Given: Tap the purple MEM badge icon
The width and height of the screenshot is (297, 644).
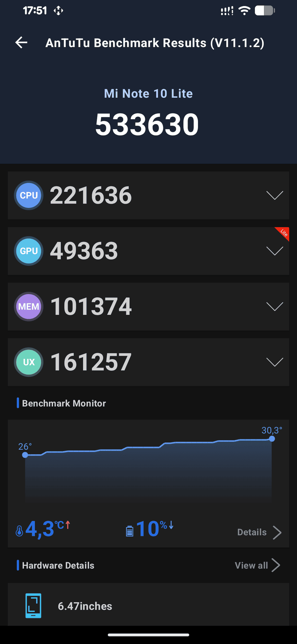Looking at the screenshot, I should (29, 307).
